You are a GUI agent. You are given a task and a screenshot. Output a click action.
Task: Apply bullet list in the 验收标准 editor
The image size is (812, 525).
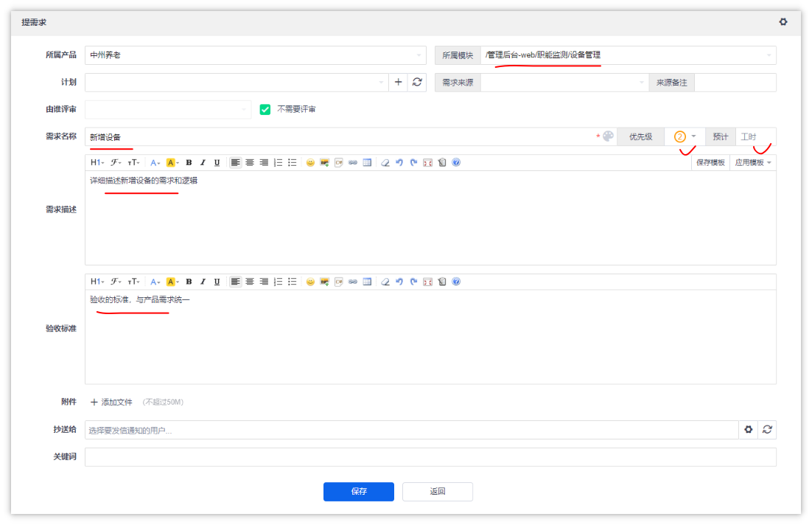(292, 282)
